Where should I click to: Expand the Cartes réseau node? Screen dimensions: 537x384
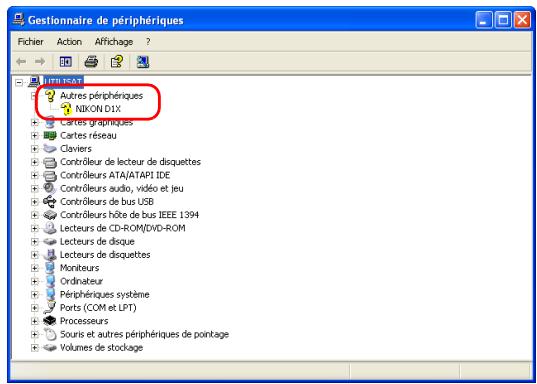pos(34,136)
